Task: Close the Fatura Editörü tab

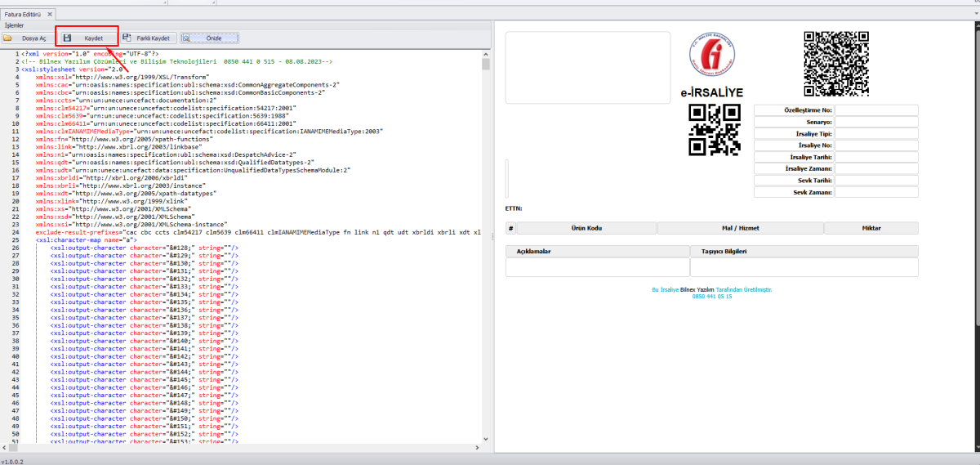Action: (x=49, y=15)
